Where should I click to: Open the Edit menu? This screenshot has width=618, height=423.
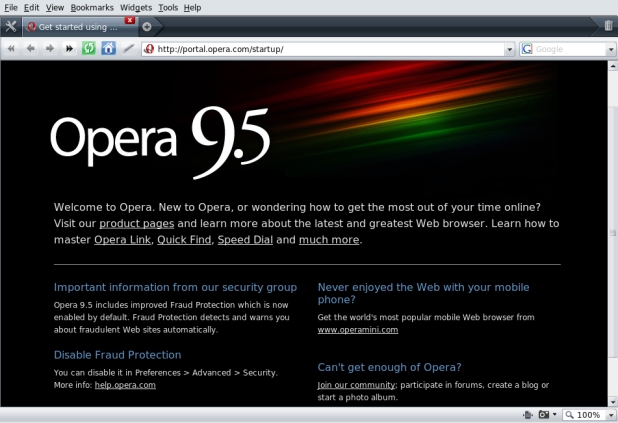coord(32,7)
